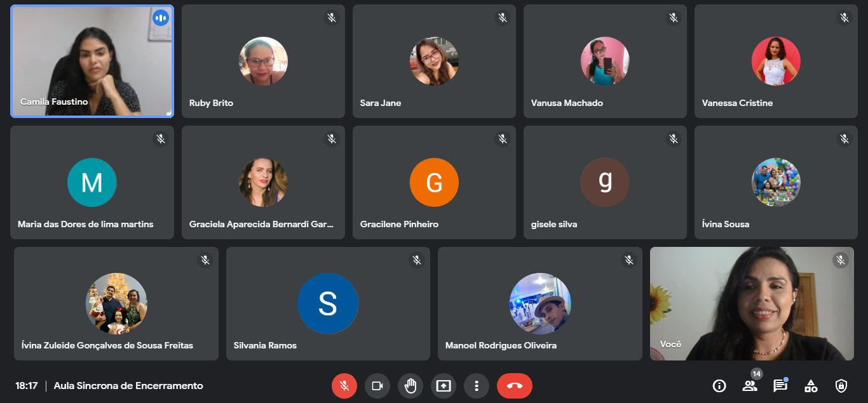Raise hand using the hand icon
Viewport: 868px width, 403px height.
(x=410, y=386)
